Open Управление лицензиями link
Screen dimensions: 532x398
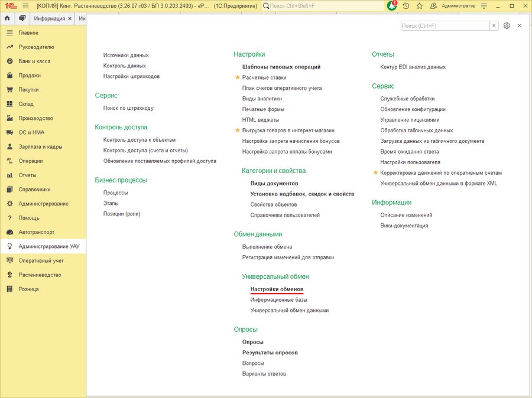[410, 120]
